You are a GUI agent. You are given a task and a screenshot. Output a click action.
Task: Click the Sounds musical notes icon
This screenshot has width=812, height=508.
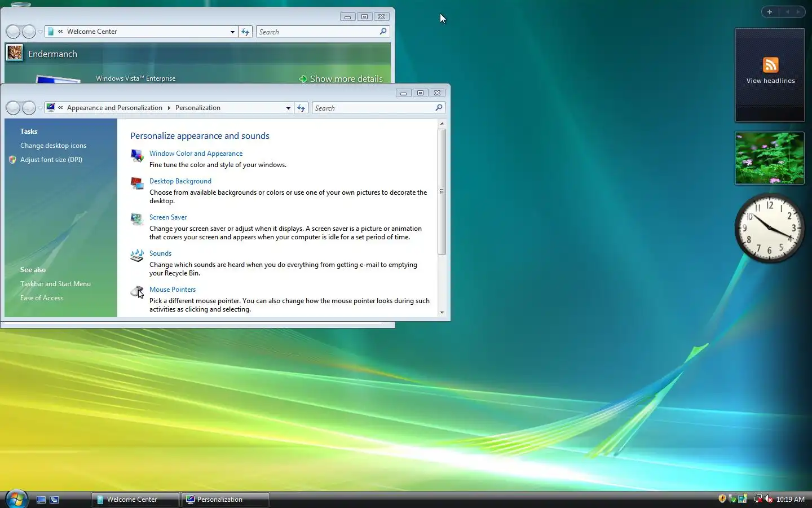[x=136, y=256]
